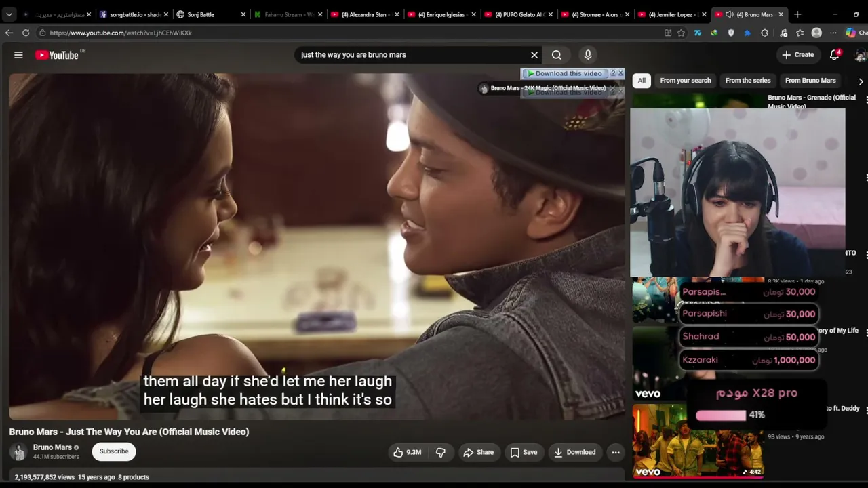The width and height of the screenshot is (868, 488).
Task: Switch to the Enrique Iglesias tab
Action: click(x=441, y=14)
